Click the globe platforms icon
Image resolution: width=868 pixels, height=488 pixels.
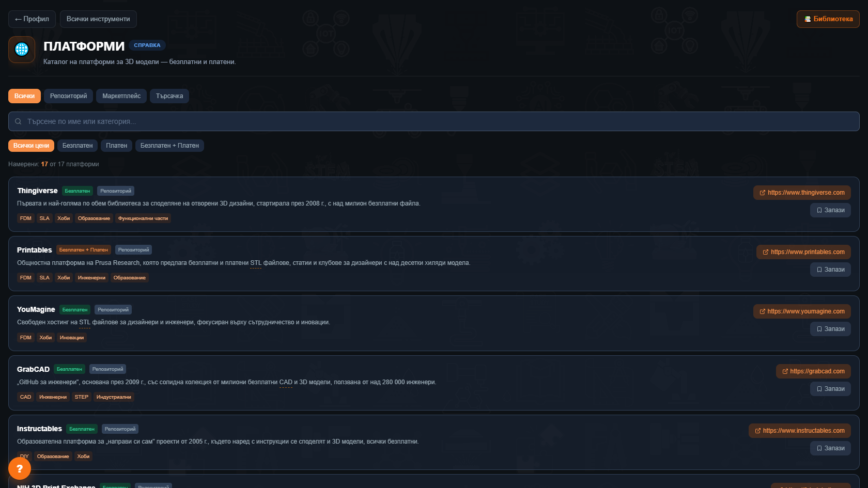[x=22, y=50]
